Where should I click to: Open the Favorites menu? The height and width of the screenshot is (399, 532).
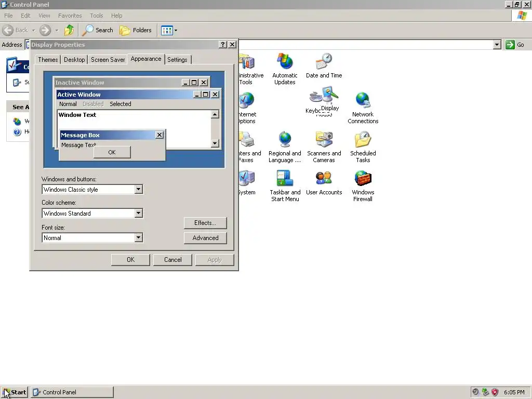pos(70,16)
